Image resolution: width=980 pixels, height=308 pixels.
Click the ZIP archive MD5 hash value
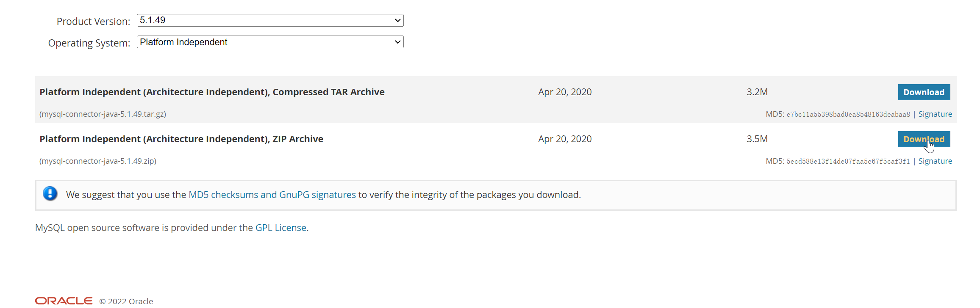pos(848,162)
